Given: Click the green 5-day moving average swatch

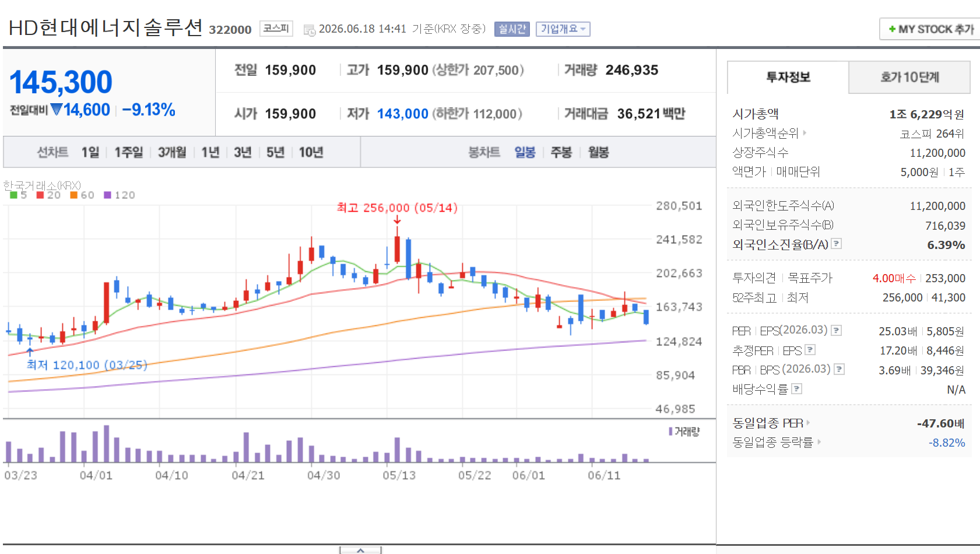Looking at the screenshot, I should pyautogui.click(x=13, y=195).
